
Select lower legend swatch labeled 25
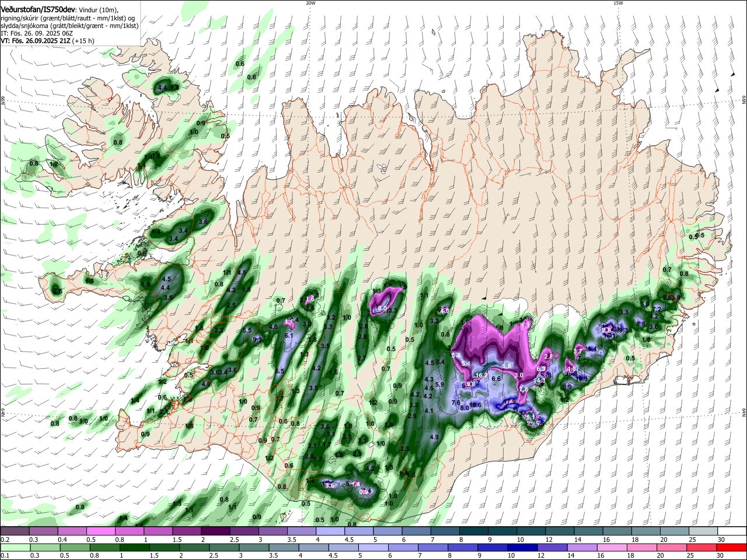pos(702,547)
